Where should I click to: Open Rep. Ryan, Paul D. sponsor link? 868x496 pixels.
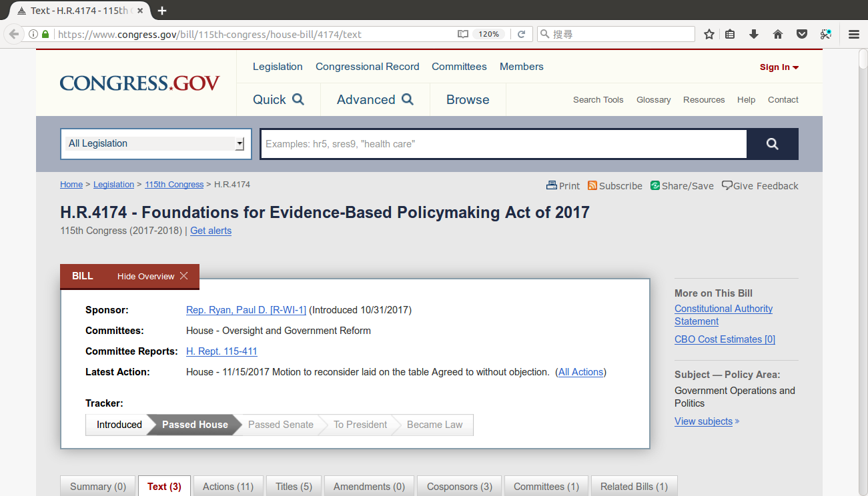click(246, 310)
